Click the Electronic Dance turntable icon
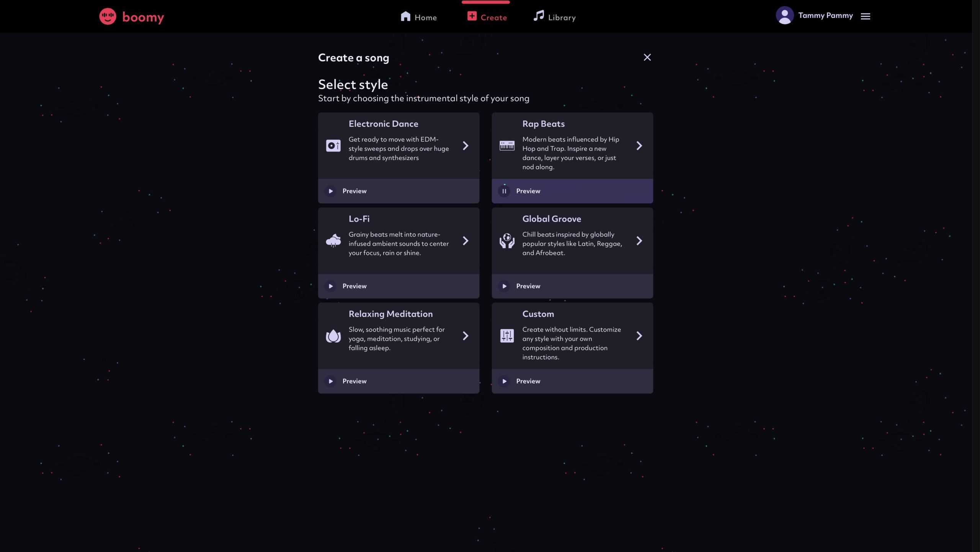 tap(333, 145)
